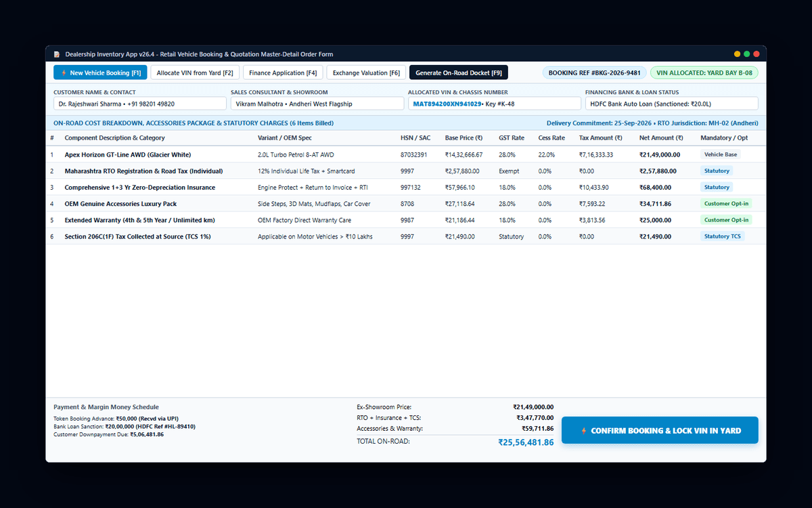Click net amount ₹34,711.86

(655, 203)
